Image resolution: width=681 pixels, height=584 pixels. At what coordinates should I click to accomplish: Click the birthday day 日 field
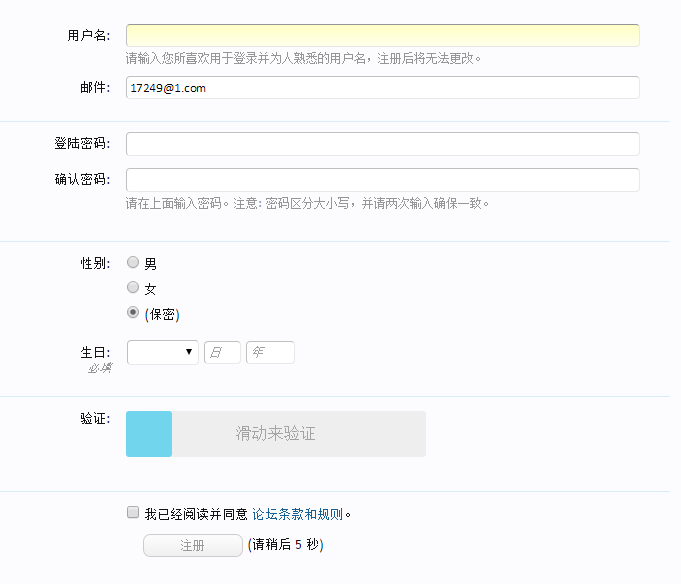(x=222, y=352)
